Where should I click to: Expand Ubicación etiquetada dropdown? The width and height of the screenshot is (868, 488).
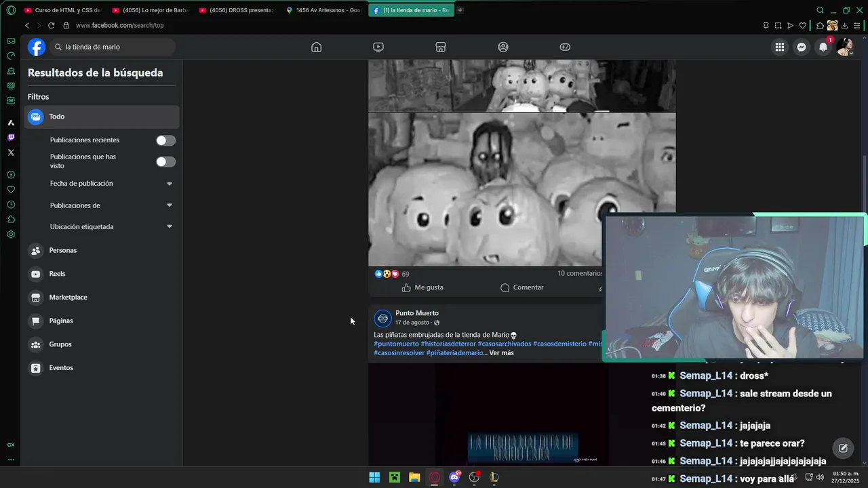tap(170, 226)
